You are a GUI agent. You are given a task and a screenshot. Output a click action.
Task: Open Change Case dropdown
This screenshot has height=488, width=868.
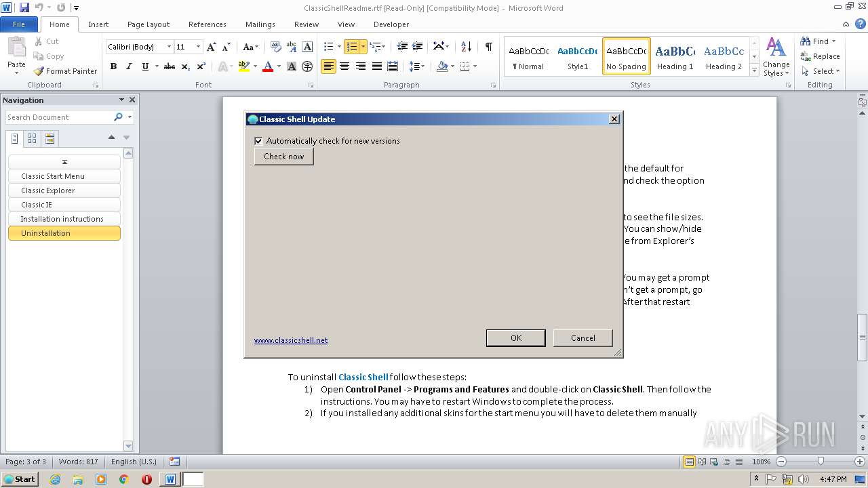coord(250,47)
